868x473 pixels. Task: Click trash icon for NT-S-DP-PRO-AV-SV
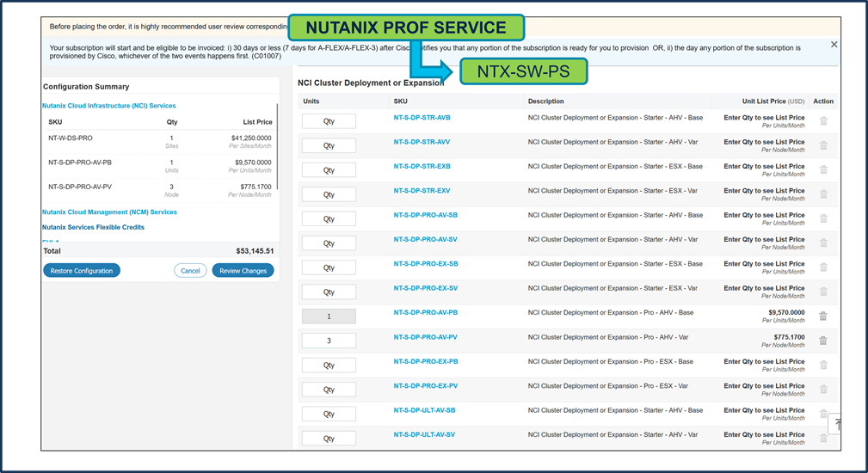point(824,243)
